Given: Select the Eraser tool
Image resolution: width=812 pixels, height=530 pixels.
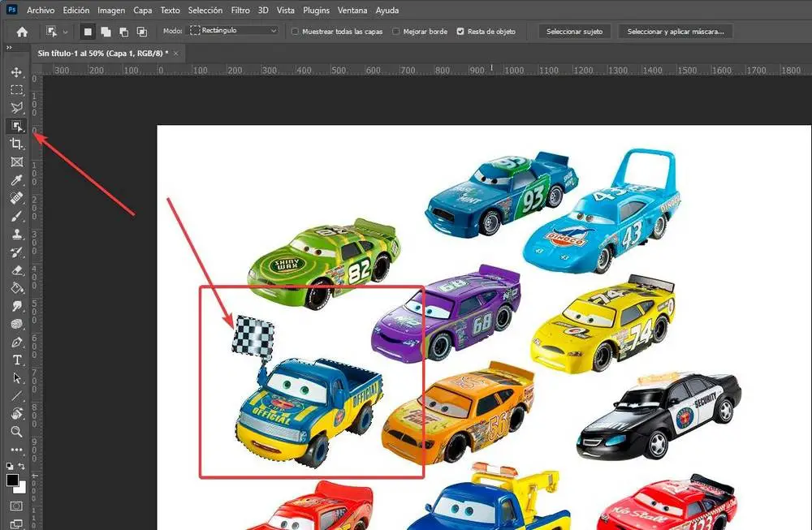Looking at the screenshot, I should click(x=16, y=270).
